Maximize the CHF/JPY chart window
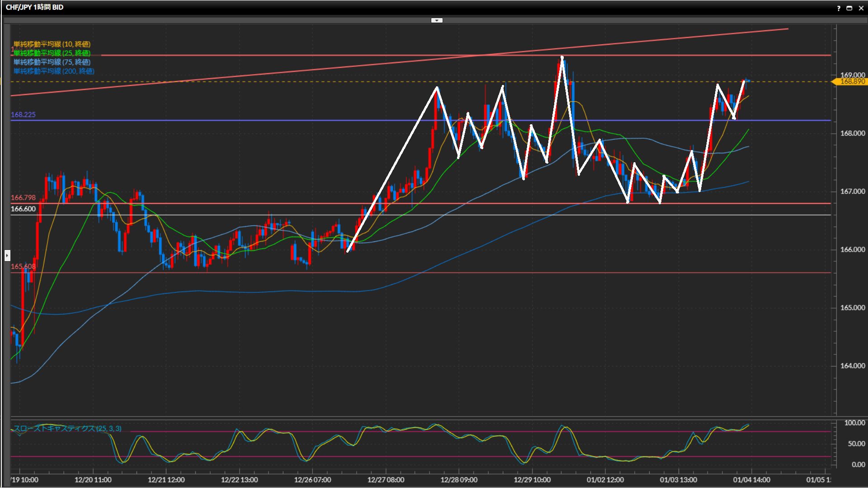This screenshot has width=868, height=488. tap(849, 8)
